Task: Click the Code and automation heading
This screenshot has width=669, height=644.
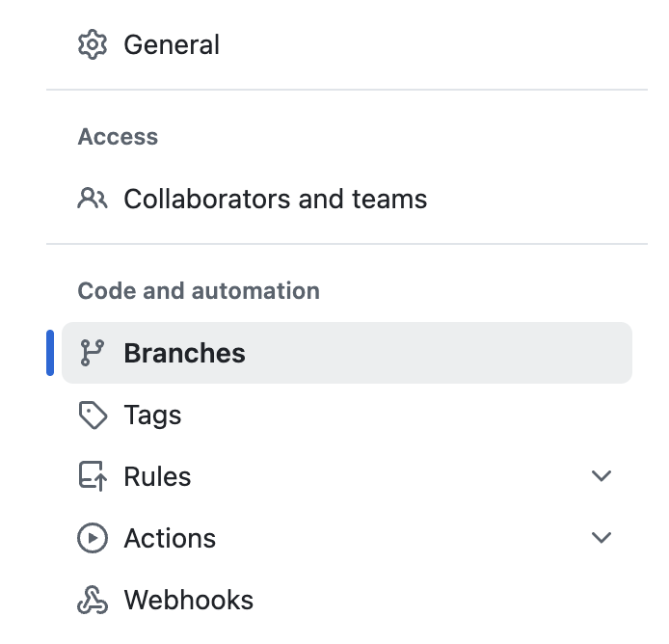Action: [x=199, y=290]
